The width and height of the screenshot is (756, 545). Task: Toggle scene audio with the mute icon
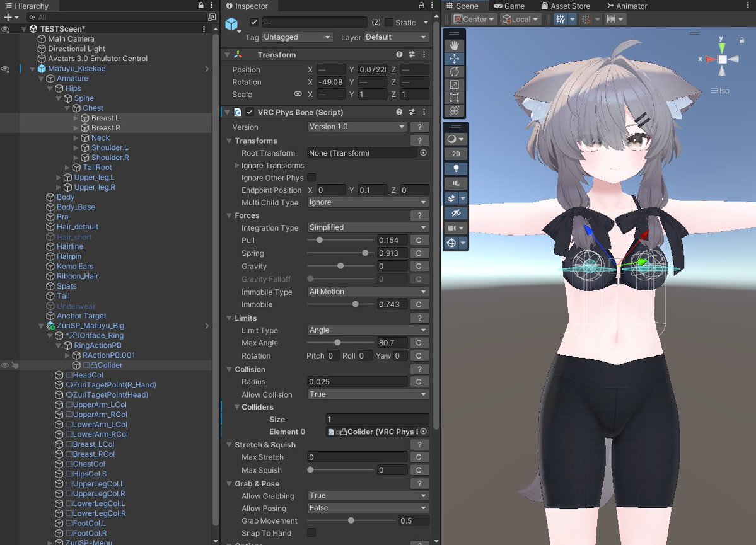[x=455, y=183]
